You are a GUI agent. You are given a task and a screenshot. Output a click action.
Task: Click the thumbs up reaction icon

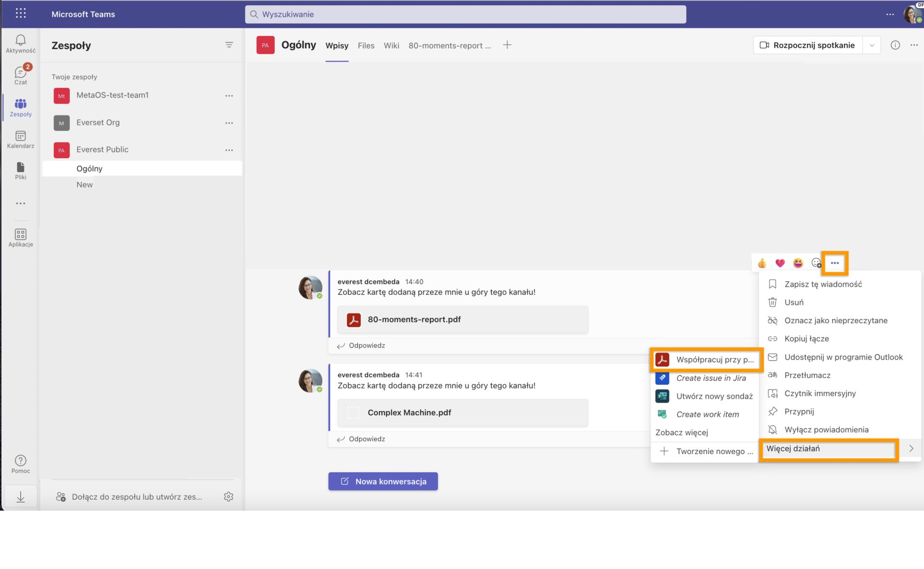pos(762,263)
